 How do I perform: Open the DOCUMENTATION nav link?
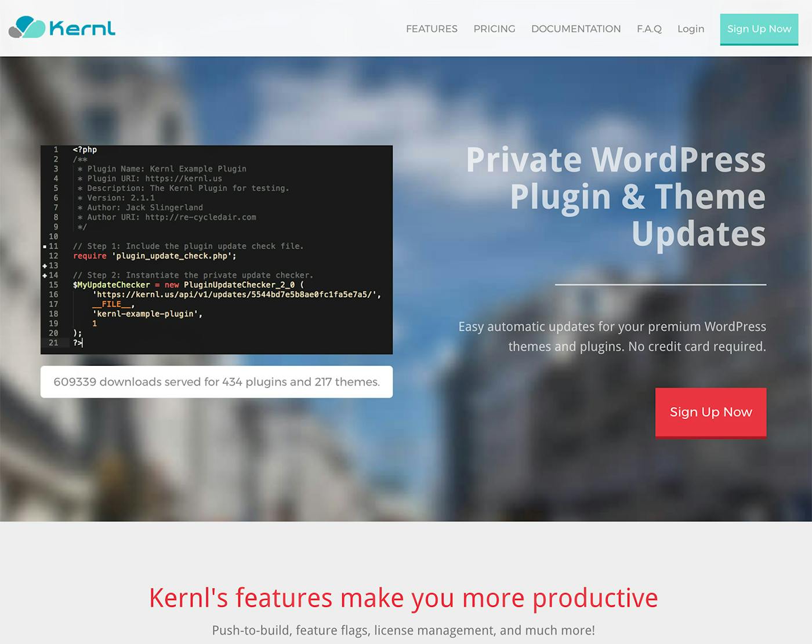pos(576,29)
